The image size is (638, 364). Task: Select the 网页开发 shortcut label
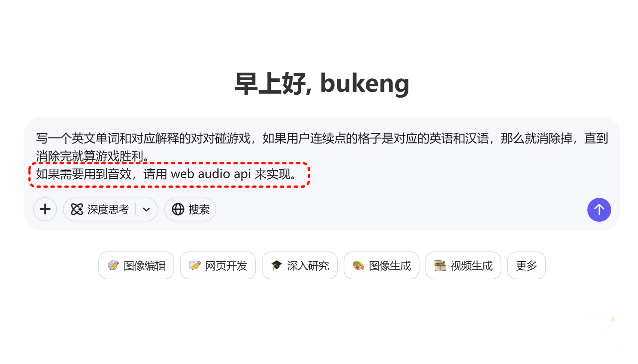226,266
